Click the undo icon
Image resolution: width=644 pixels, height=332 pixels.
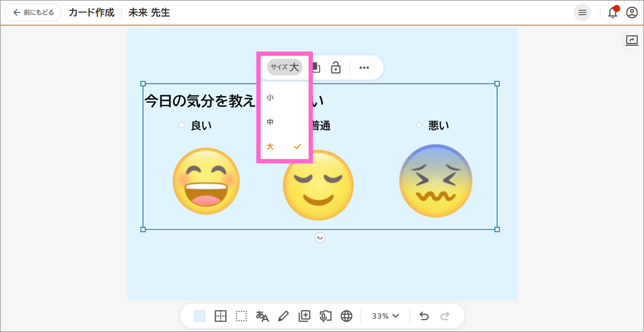[424, 316]
